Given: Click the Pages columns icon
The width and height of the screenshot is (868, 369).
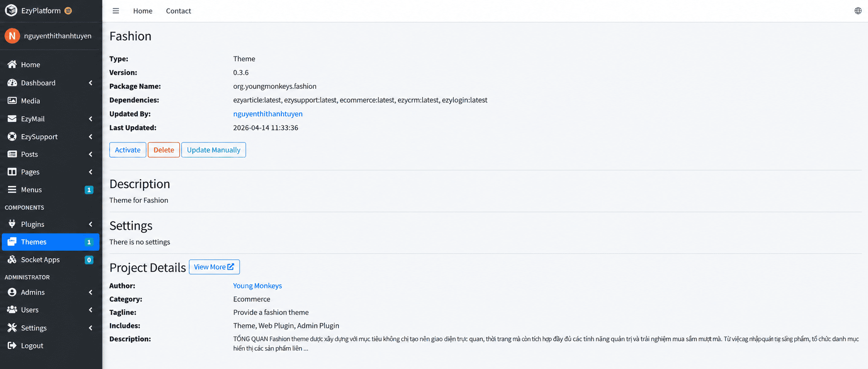Looking at the screenshot, I should 12,172.
